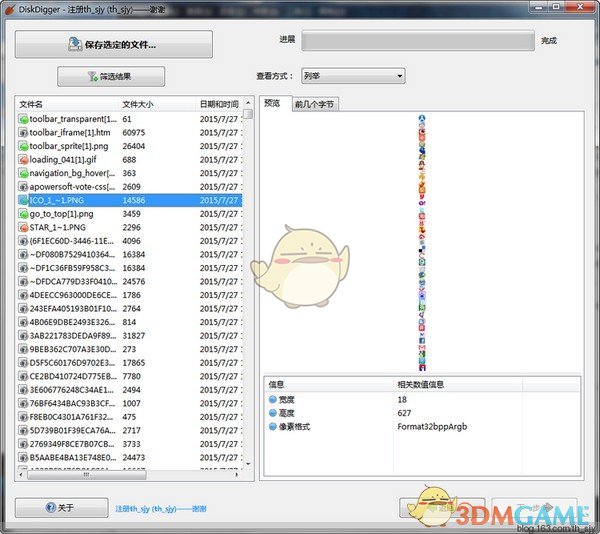The width and height of the screenshot is (600, 534).
Task: Select the 5D739B01F39ECA76A file icon
Action: [23, 430]
